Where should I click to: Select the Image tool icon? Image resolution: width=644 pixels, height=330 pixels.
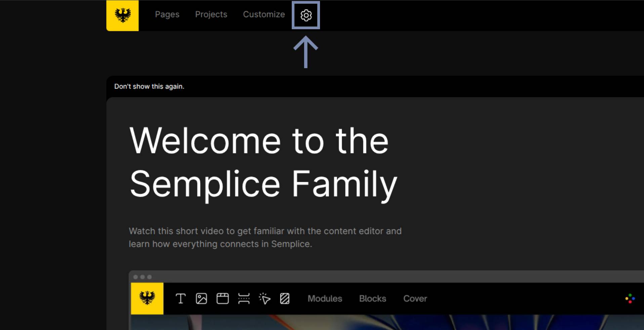[x=201, y=298]
